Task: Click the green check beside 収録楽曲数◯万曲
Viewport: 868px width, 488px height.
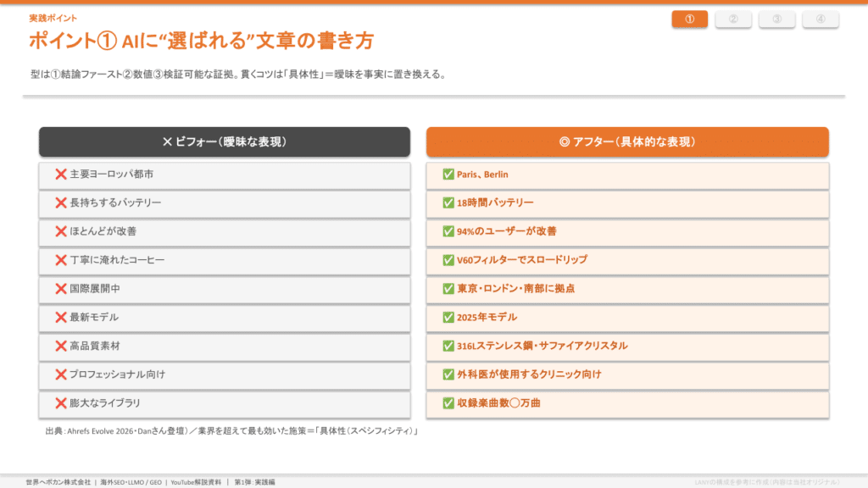Action: (448, 403)
